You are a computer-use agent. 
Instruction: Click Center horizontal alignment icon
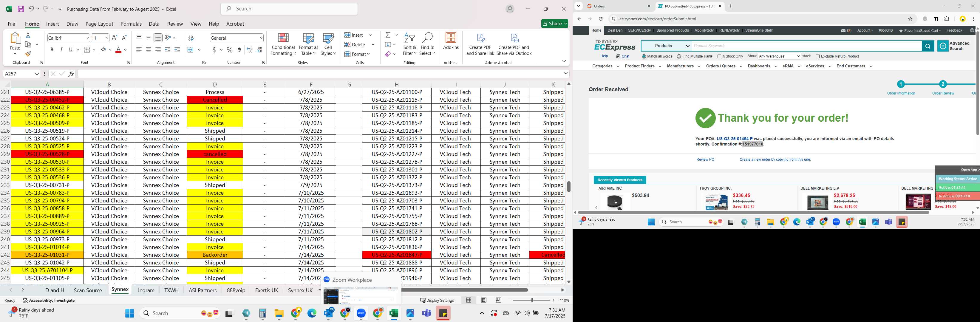point(148,50)
